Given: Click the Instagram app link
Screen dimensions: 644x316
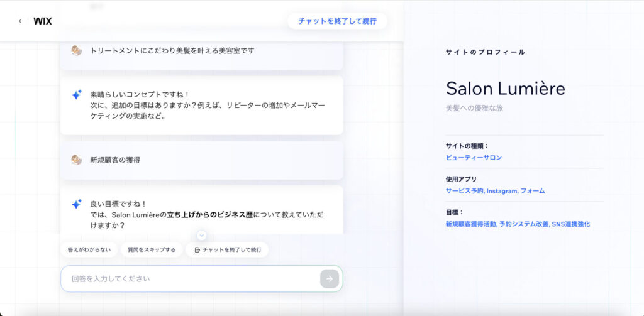Looking at the screenshot, I should pos(502,191).
